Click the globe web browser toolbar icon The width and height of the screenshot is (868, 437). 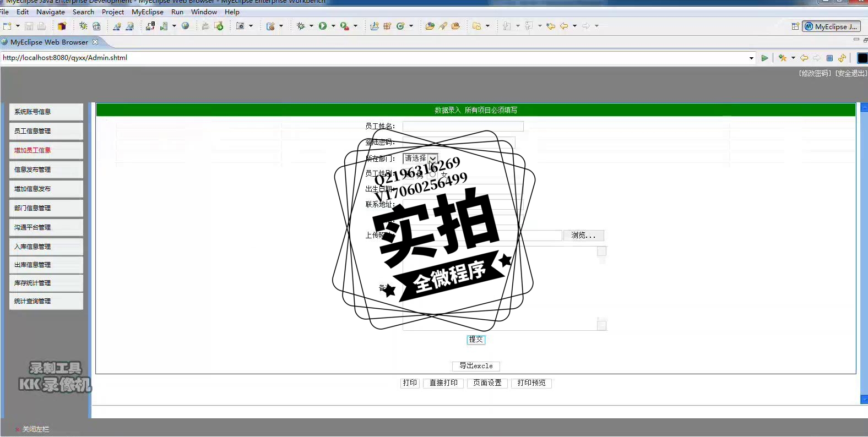pos(186,26)
